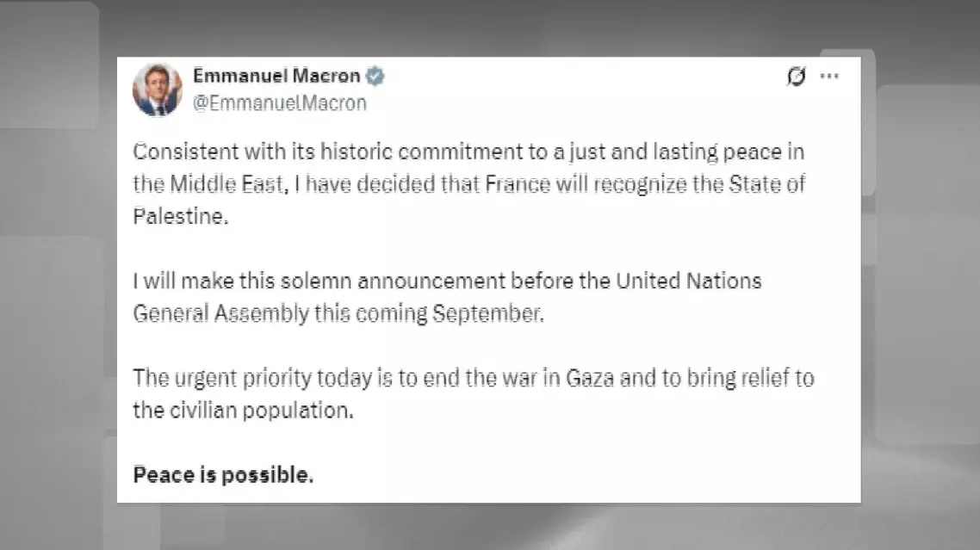Click the word "September" in the post
This screenshot has width=980, height=550.
pos(488,313)
